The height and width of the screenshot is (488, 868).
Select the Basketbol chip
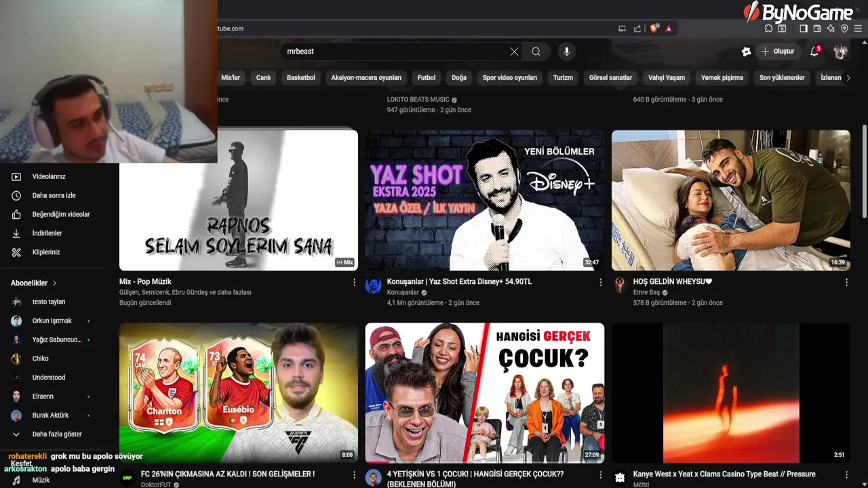pos(301,78)
